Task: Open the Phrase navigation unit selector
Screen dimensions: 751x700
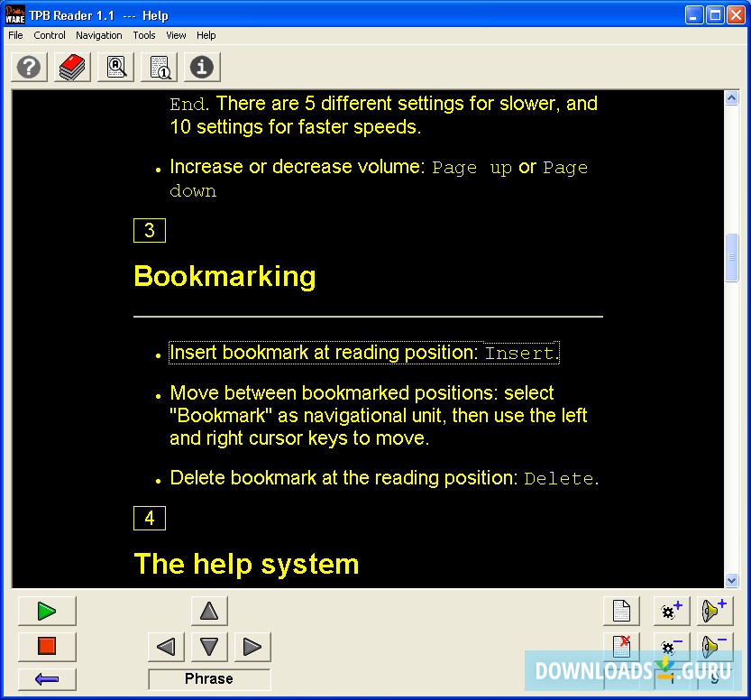Action: click(209, 678)
